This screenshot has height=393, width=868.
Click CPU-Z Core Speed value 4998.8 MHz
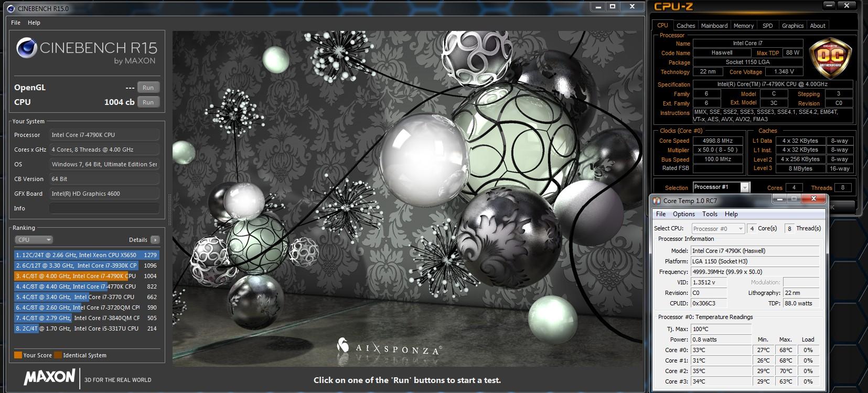(718, 141)
